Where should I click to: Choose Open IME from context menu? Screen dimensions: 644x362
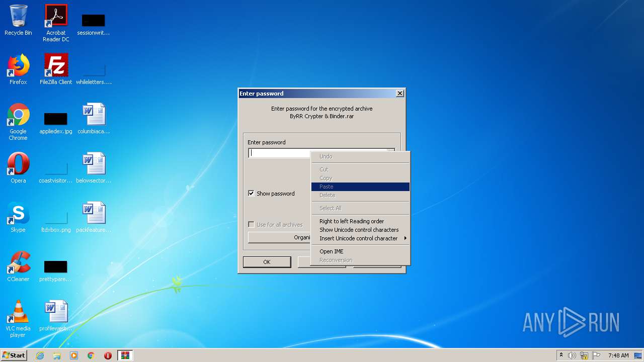click(360, 251)
